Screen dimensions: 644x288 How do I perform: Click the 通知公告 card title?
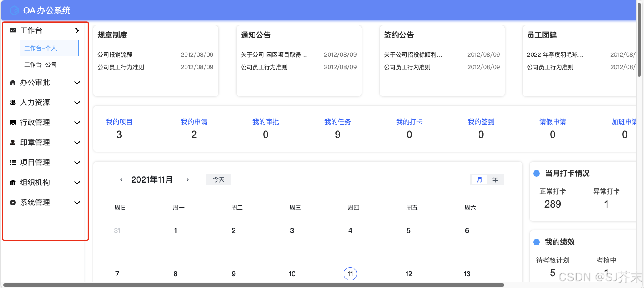click(256, 35)
